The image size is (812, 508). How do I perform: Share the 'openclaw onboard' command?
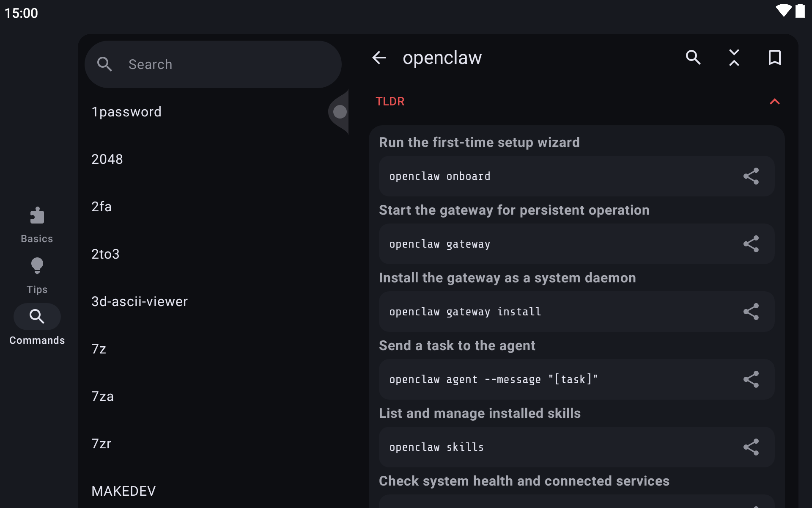(751, 176)
